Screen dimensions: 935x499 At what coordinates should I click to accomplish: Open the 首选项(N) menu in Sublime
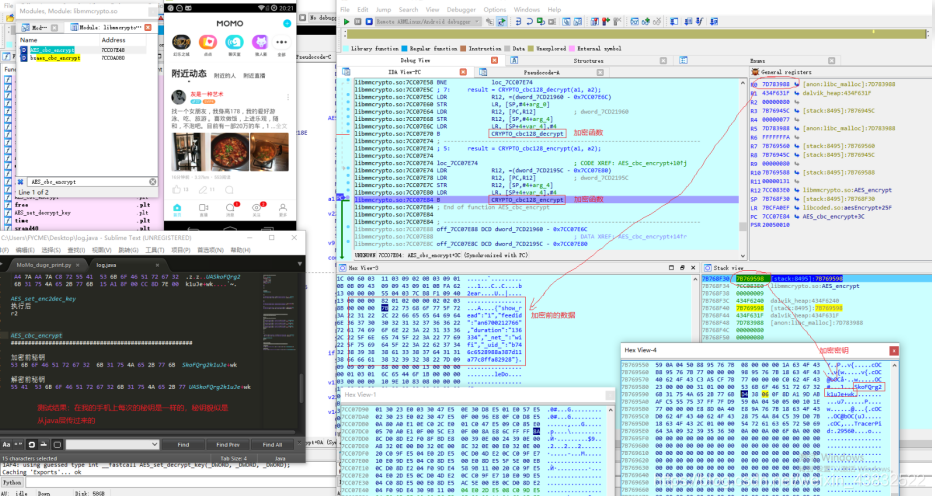(210, 250)
